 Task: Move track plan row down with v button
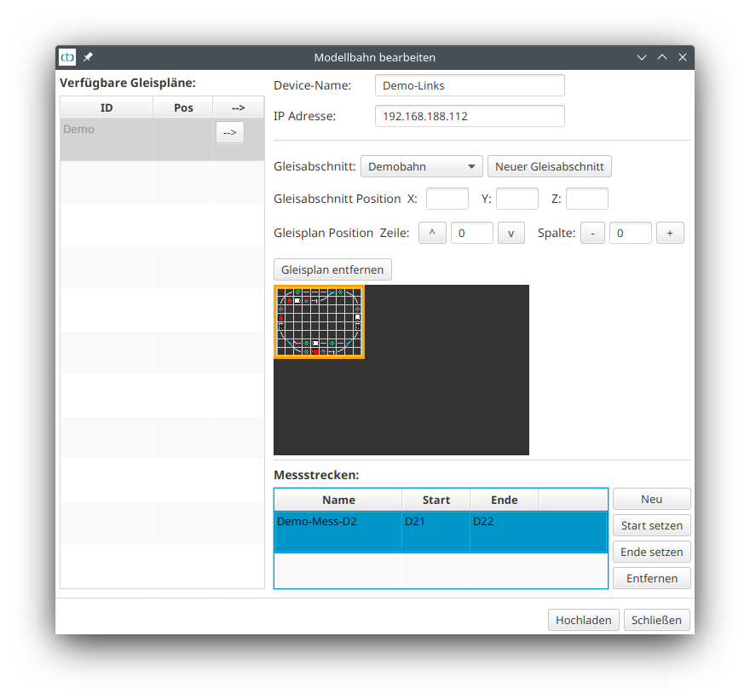point(511,233)
